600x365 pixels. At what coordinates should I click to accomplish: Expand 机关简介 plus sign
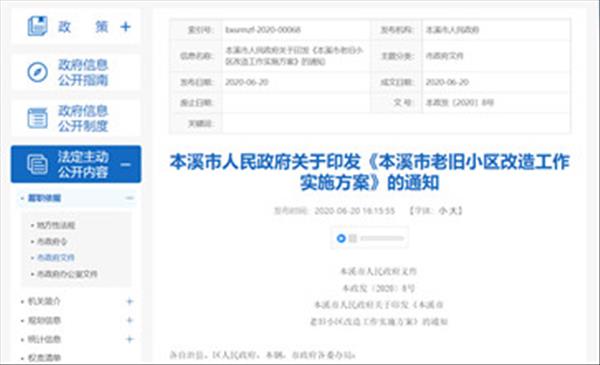click(x=129, y=301)
